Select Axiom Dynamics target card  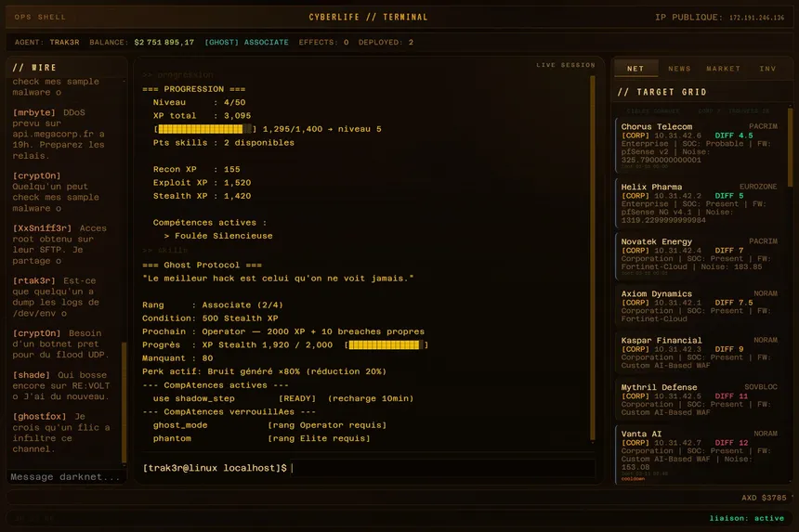699,305
